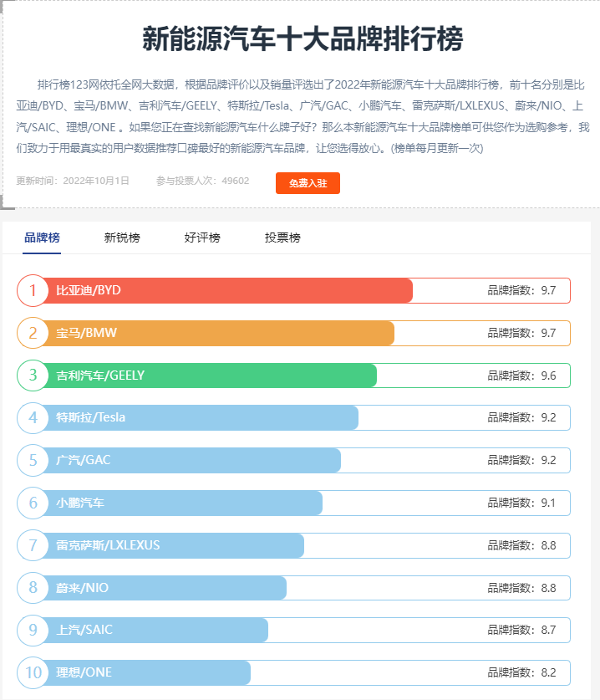Click rank badge number 7
Screen dimensions: 600x700
coord(33,545)
